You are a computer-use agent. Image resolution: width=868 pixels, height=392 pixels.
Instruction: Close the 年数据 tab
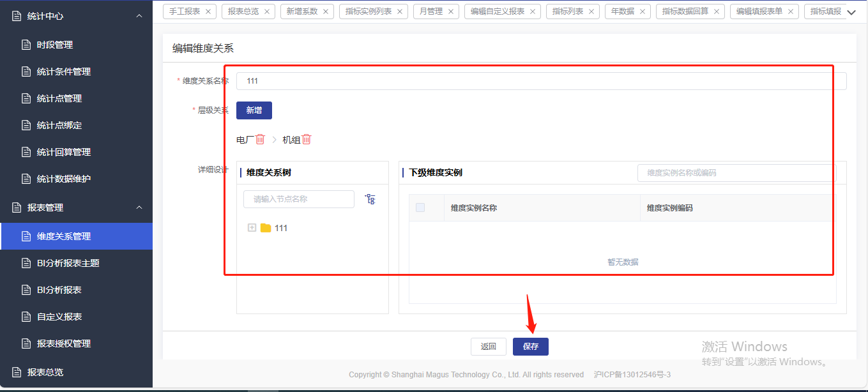643,11
